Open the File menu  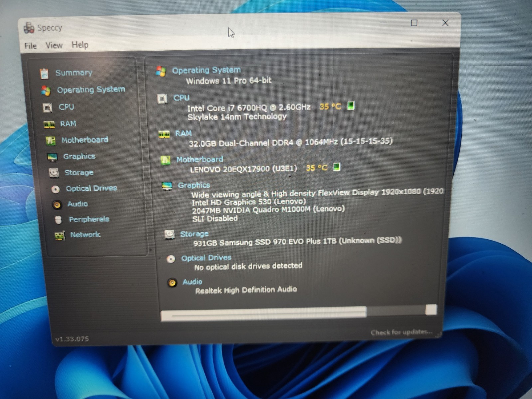pos(30,46)
